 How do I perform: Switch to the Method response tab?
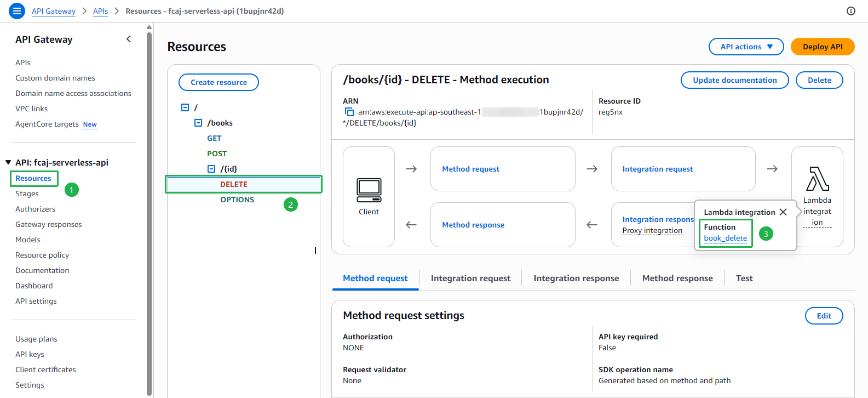677,278
